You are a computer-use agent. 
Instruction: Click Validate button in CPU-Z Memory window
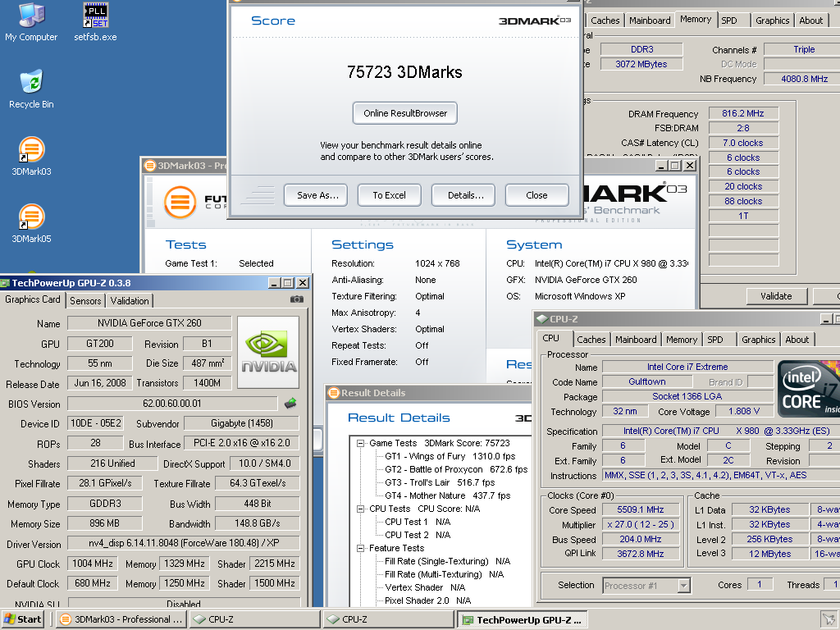776,295
